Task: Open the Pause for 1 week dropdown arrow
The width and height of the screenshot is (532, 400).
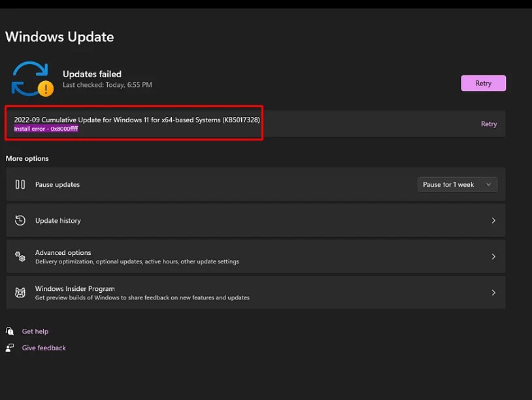Action: (488, 184)
